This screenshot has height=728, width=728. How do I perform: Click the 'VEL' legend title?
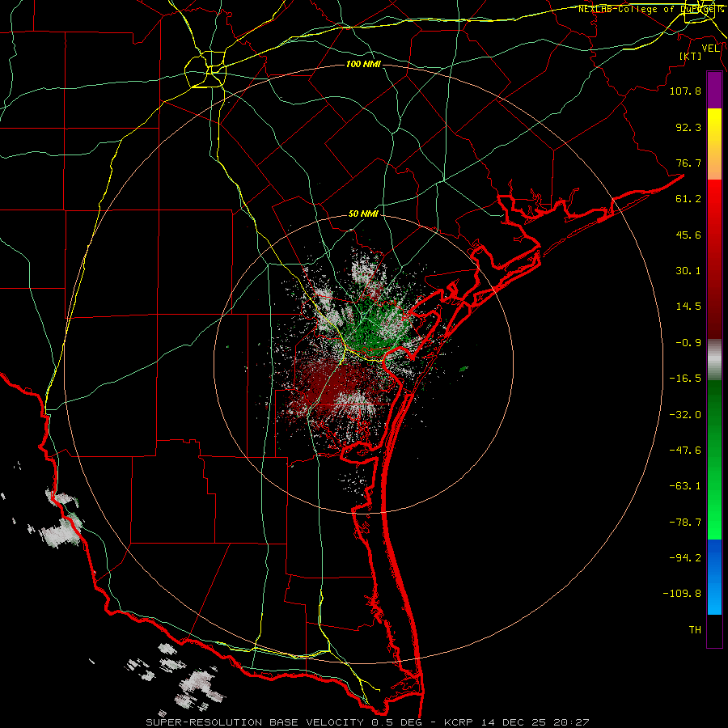coord(710,49)
